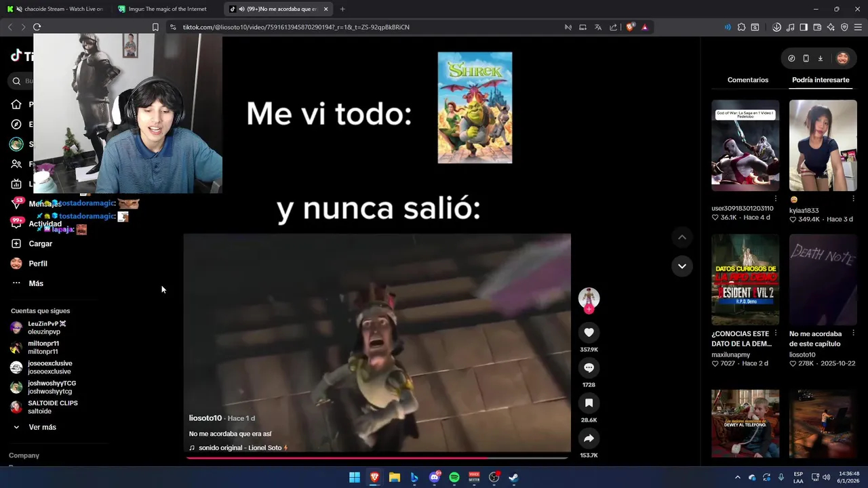The width and height of the screenshot is (868, 488).
Task: Open miltonpr11 followed account
Action: pyautogui.click(x=35, y=348)
